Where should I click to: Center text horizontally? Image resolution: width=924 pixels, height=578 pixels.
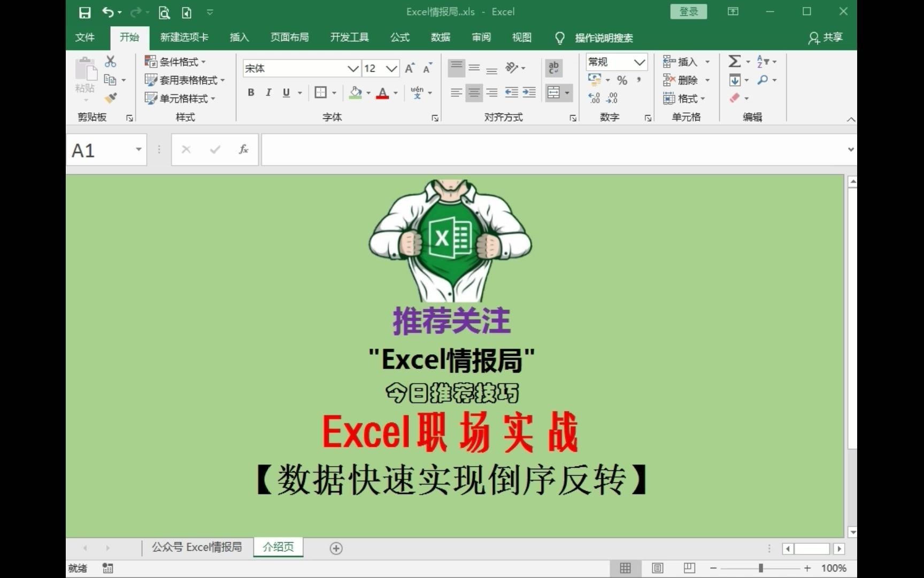(474, 93)
